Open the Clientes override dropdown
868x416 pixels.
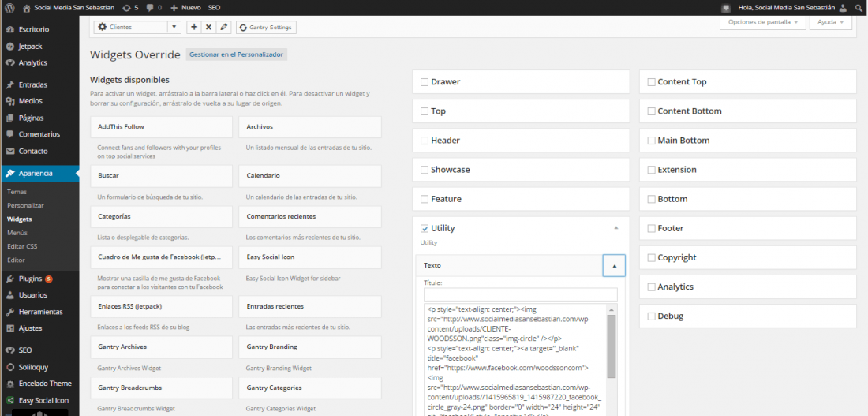pyautogui.click(x=138, y=27)
